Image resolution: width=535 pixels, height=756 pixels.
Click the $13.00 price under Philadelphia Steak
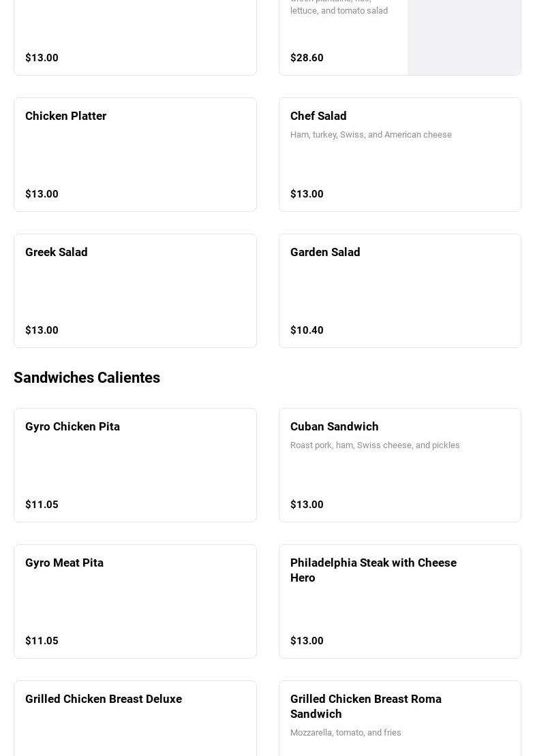click(307, 641)
